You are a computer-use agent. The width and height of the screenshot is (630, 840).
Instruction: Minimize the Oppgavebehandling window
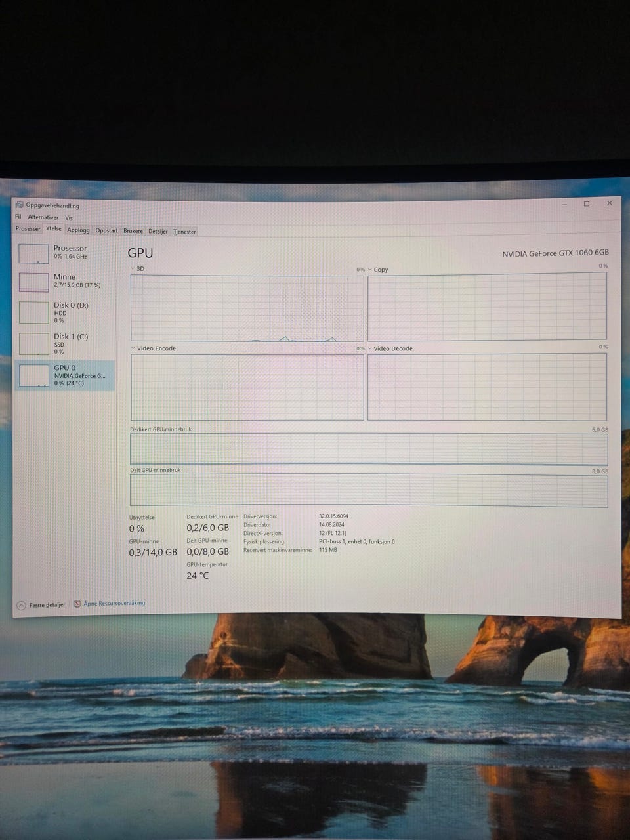(x=564, y=204)
